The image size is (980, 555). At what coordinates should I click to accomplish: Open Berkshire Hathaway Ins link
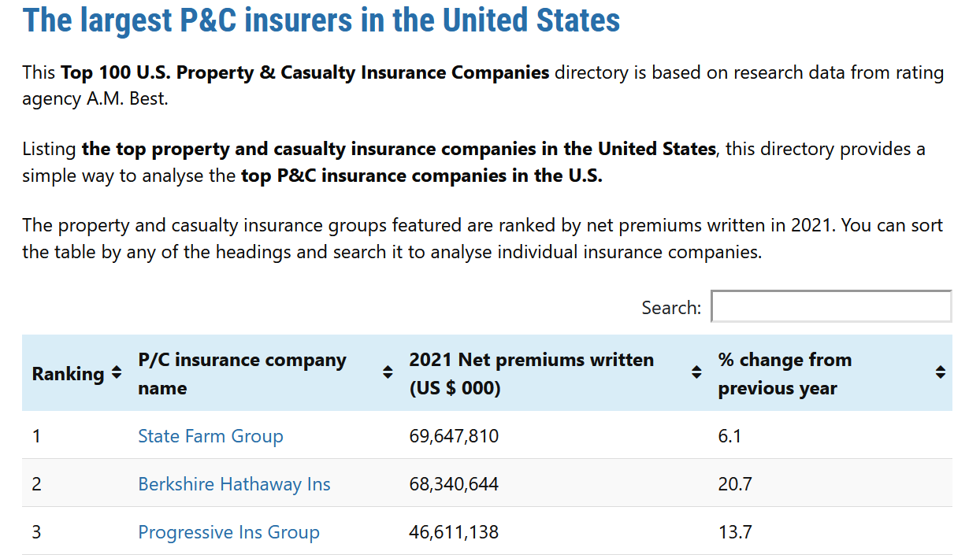click(234, 484)
